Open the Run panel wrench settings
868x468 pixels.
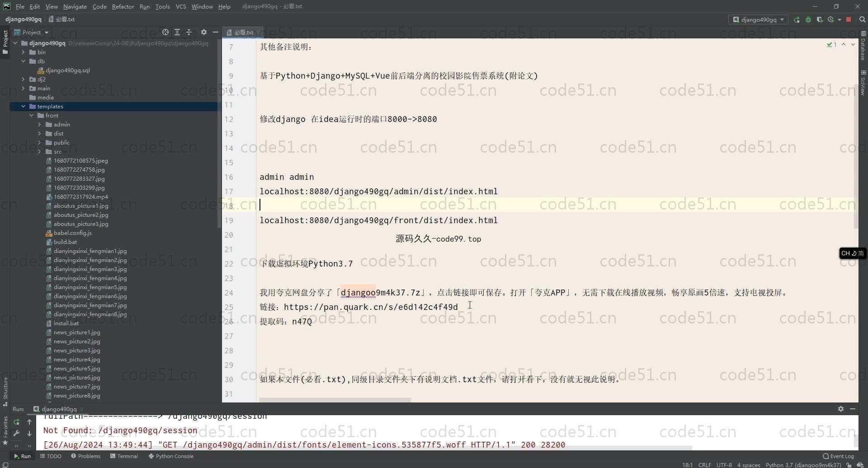pos(16,433)
